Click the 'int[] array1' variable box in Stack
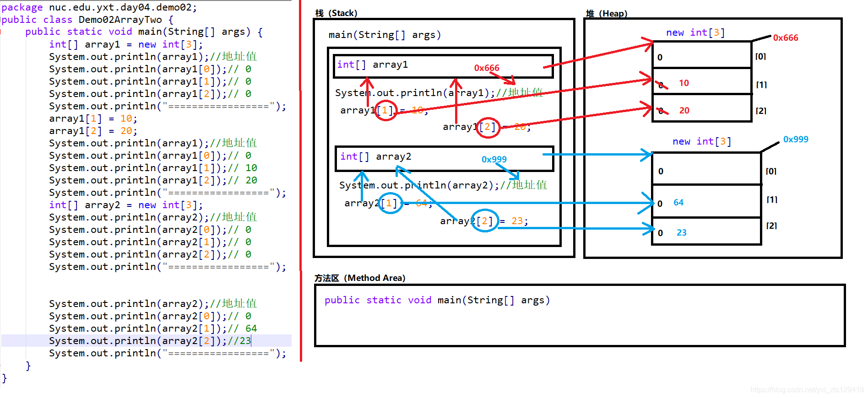The image size is (868, 398). [x=444, y=66]
